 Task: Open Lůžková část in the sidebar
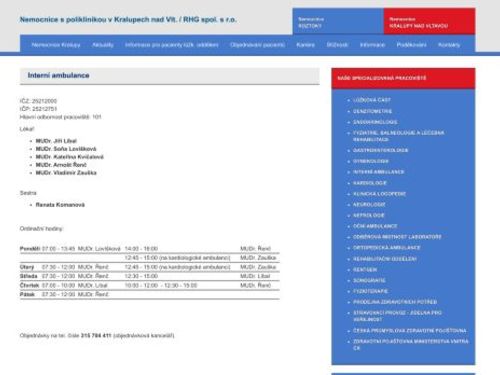point(372,100)
